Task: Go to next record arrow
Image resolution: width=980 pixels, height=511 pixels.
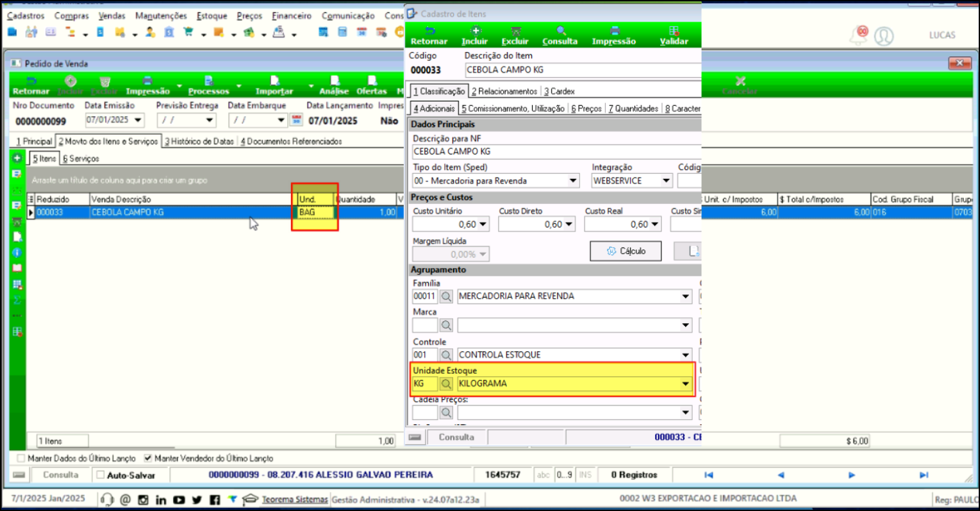Action: click(851, 475)
